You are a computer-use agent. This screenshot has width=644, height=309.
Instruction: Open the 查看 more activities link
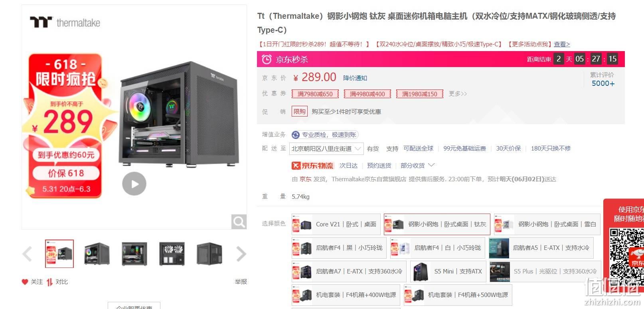coord(562,44)
